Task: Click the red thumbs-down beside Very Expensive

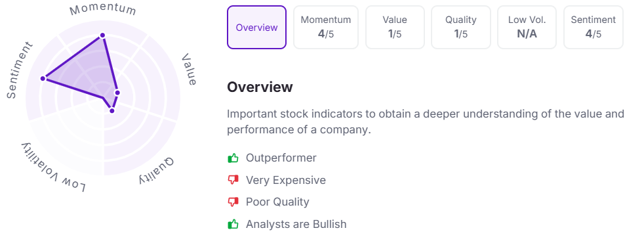Action: click(x=233, y=180)
